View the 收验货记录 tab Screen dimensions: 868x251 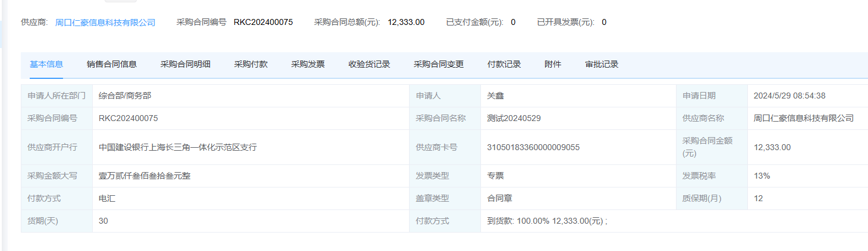369,65
